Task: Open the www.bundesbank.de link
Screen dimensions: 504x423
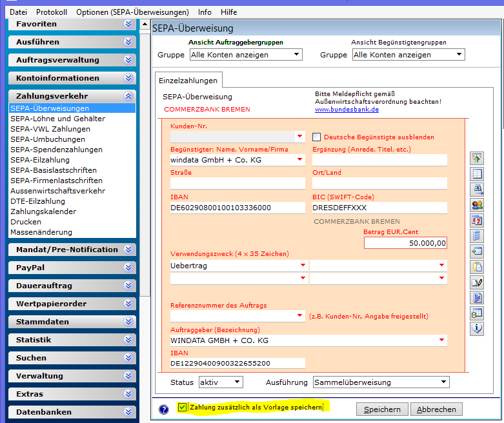Action: (347, 109)
